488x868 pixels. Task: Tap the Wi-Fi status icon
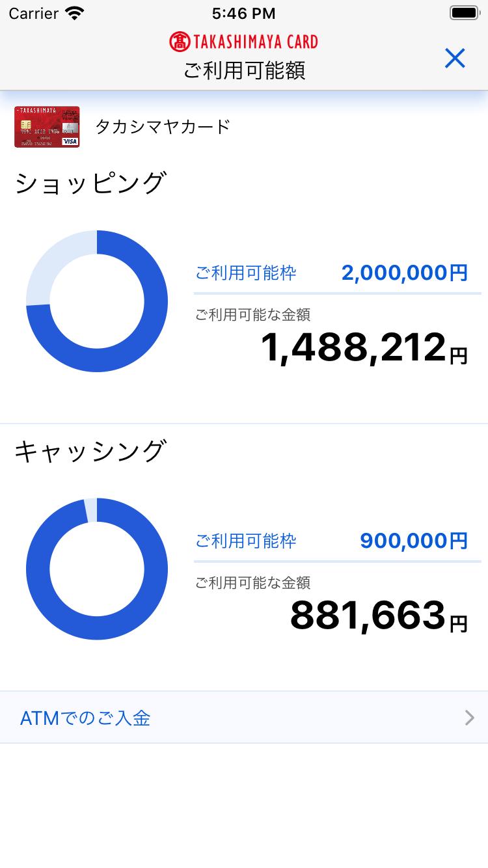click(75, 13)
